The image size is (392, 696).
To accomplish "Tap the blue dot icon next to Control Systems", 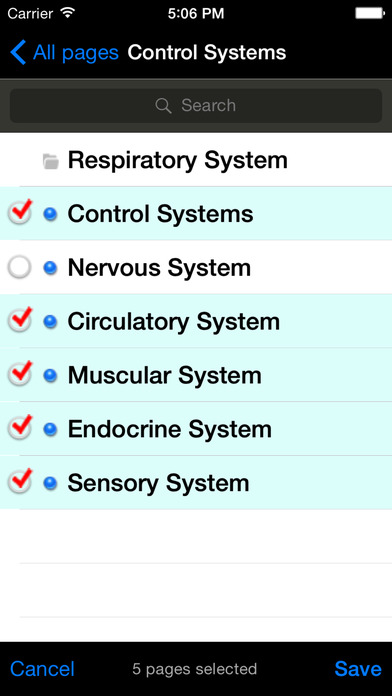I will (50, 214).
